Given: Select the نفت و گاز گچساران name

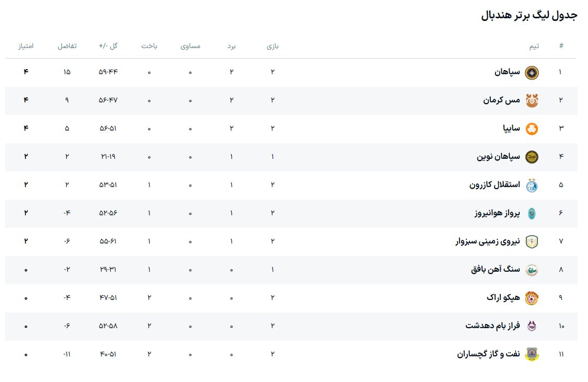Looking at the screenshot, I should click(489, 354).
